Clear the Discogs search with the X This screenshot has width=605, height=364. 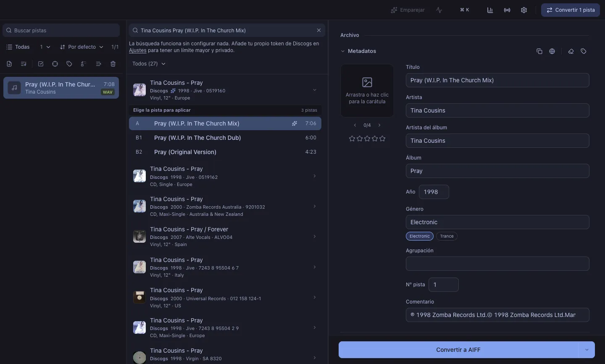coord(319,30)
